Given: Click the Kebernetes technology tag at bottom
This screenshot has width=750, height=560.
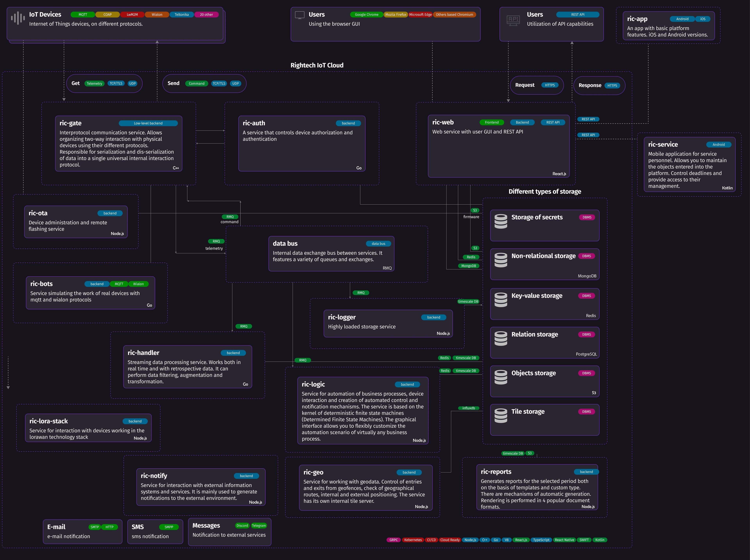Looking at the screenshot, I should (x=413, y=540).
